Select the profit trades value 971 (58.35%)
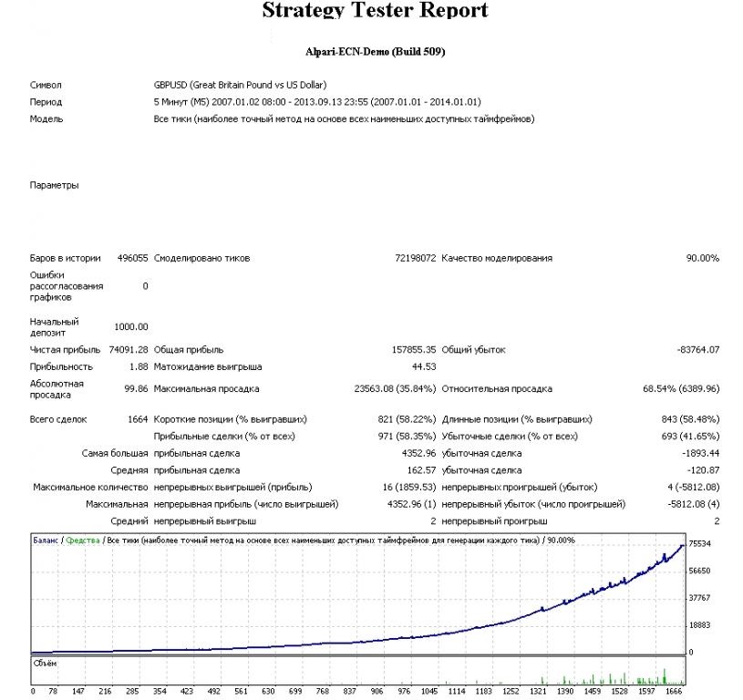The width and height of the screenshot is (743, 700). tap(407, 437)
